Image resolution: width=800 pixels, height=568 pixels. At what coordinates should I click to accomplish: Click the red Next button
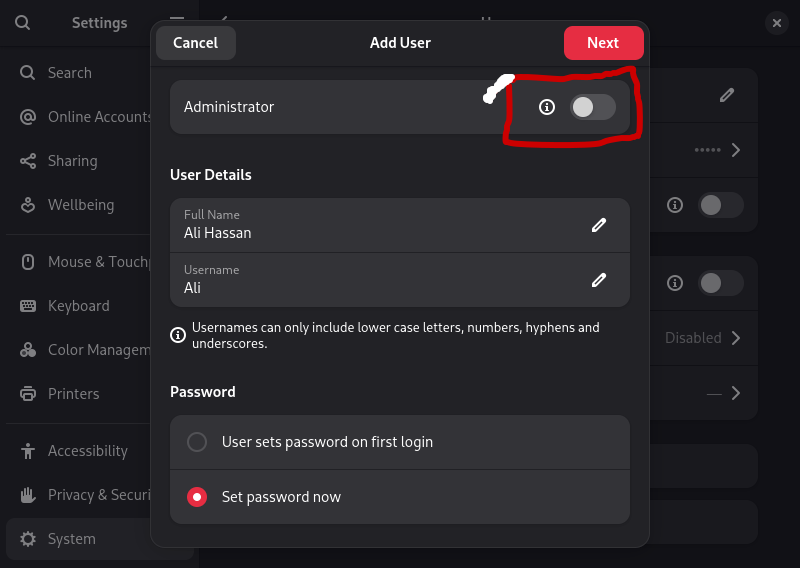[x=603, y=43]
